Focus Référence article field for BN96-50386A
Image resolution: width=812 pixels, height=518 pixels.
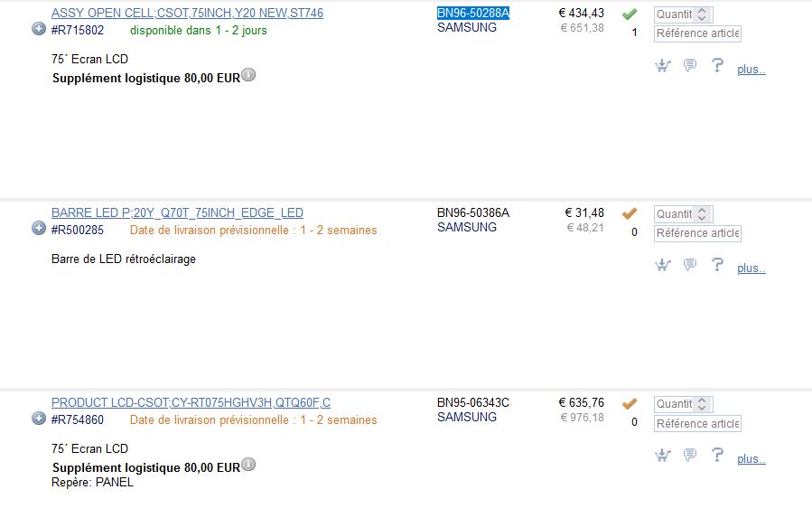point(697,233)
